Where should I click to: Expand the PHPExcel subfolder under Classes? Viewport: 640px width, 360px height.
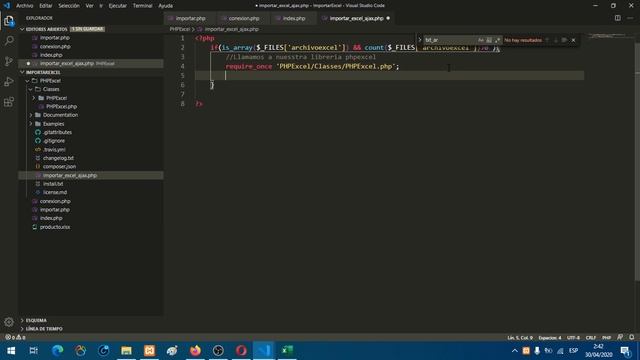(x=34, y=98)
